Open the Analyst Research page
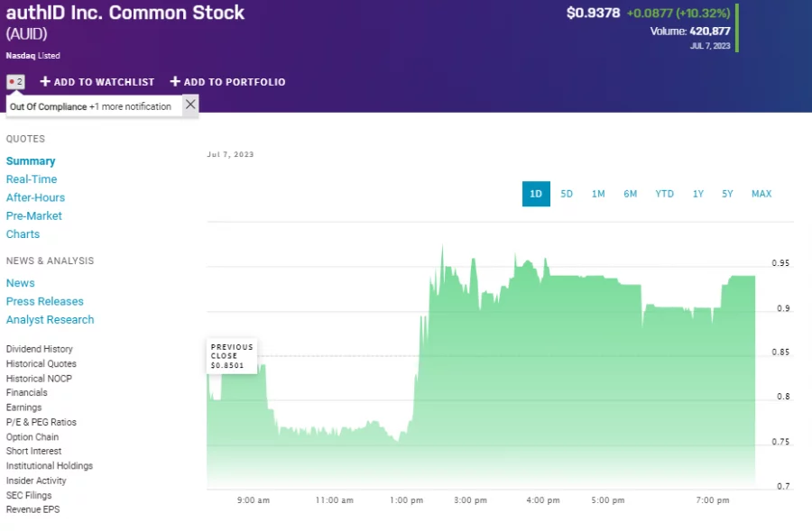Viewport: 812px width, 531px height. [50, 319]
